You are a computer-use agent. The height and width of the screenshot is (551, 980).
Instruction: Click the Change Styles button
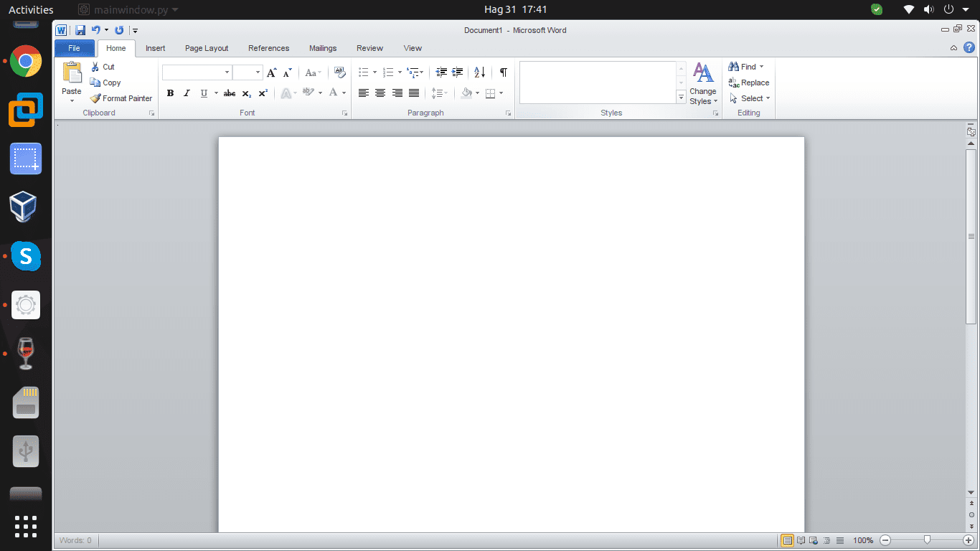click(x=703, y=83)
